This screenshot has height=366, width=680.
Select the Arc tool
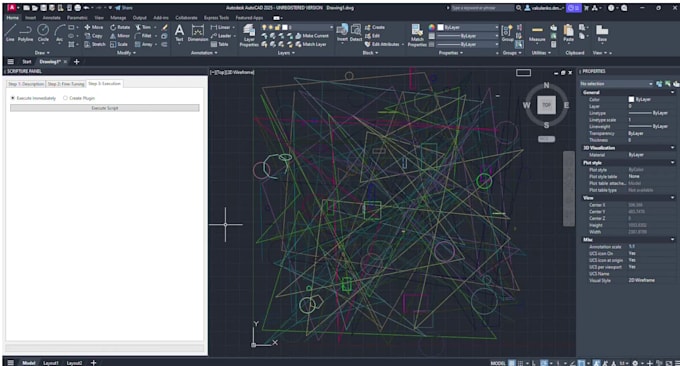[x=59, y=33]
